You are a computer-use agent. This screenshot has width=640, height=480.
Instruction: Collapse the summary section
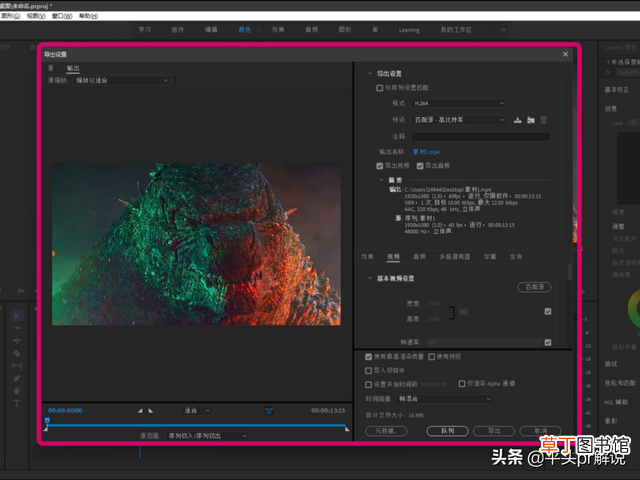coord(381,180)
